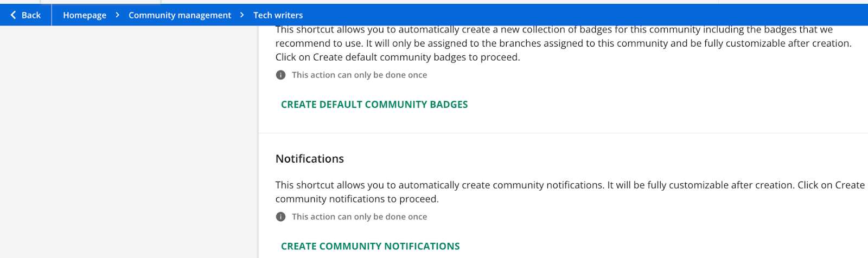This screenshot has width=868, height=258.
Task: Click Create community notifications
Action: point(370,246)
